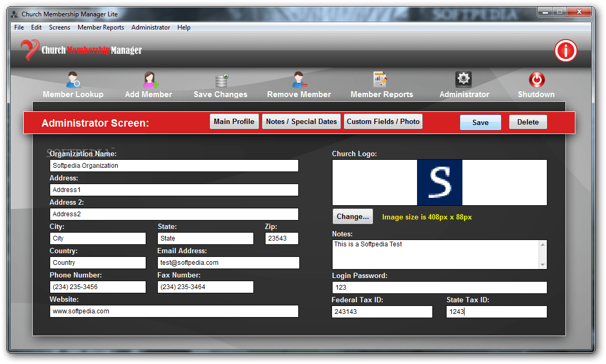Screen dimensions: 606x364
Task: Close the Church Membership Manager window
Action: point(579,12)
